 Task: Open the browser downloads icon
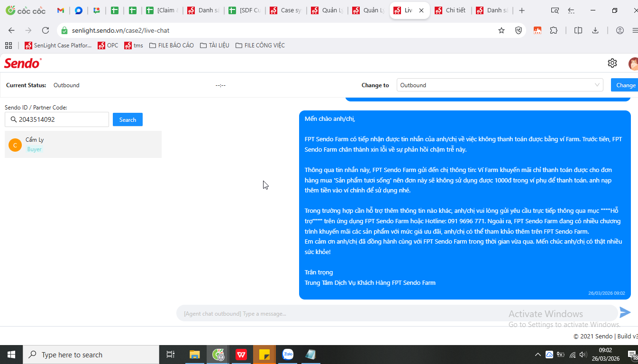pos(595,30)
